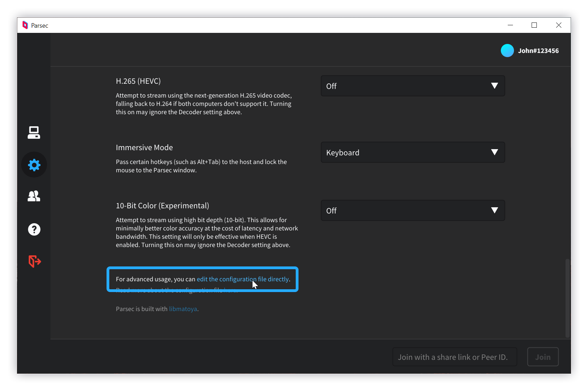Open the Help question mark icon

click(x=34, y=229)
